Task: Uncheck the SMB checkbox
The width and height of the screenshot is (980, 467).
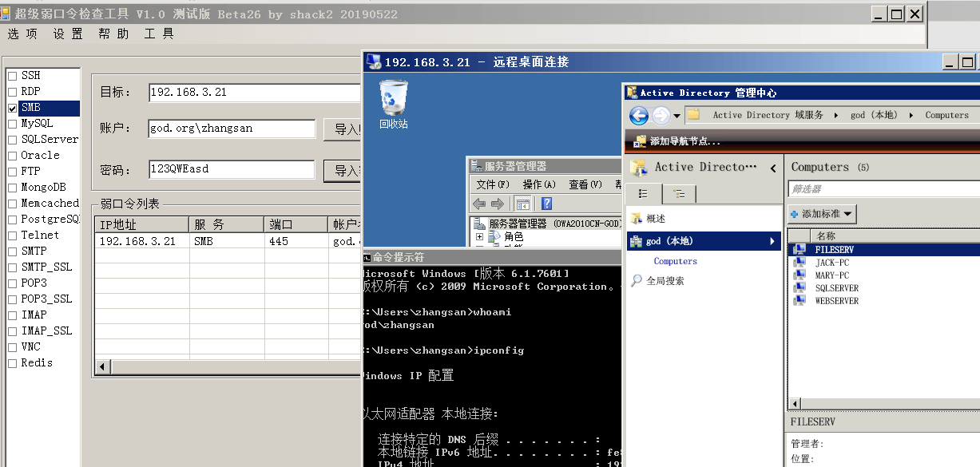Action: [x=13, y=108]
